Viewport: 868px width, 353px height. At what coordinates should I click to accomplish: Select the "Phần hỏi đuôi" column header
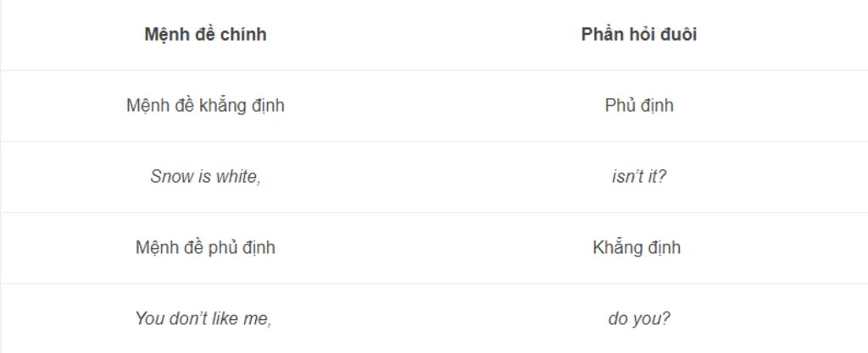click(x=639, y=34)
